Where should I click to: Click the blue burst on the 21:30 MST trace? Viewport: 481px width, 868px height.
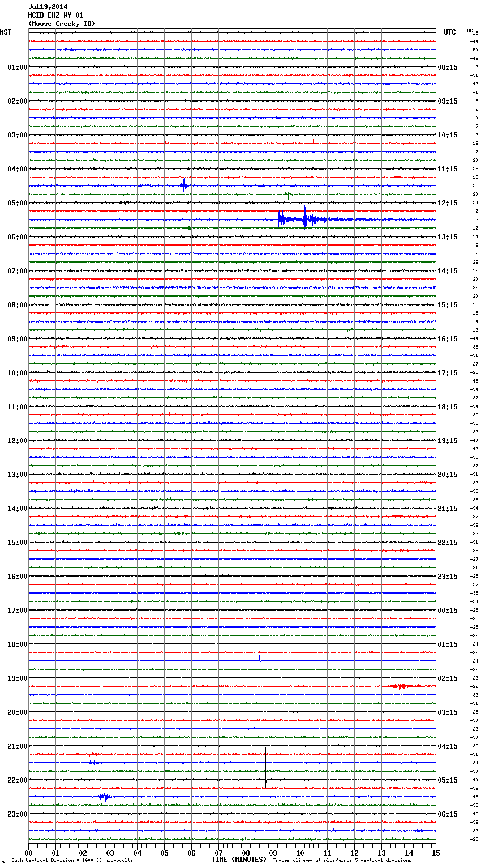click(x=95, y=763)
